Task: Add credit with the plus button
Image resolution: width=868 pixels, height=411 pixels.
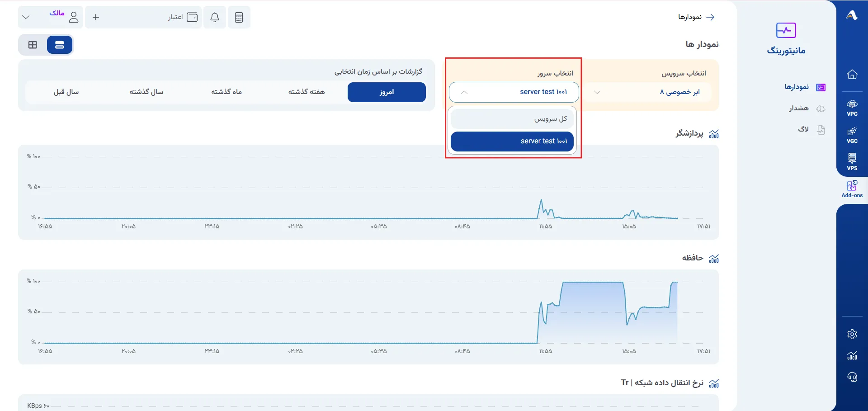Action: pos(96,17)
